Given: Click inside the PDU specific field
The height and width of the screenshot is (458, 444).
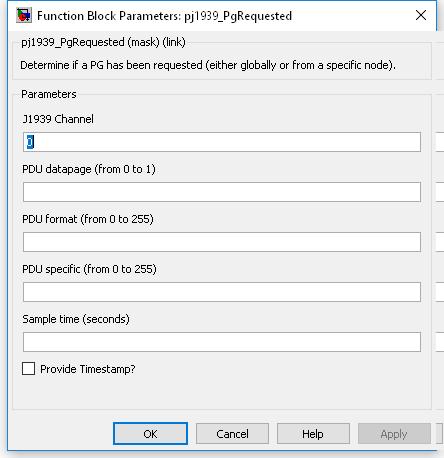Looking at the screenshot, I should pos(222,292).
